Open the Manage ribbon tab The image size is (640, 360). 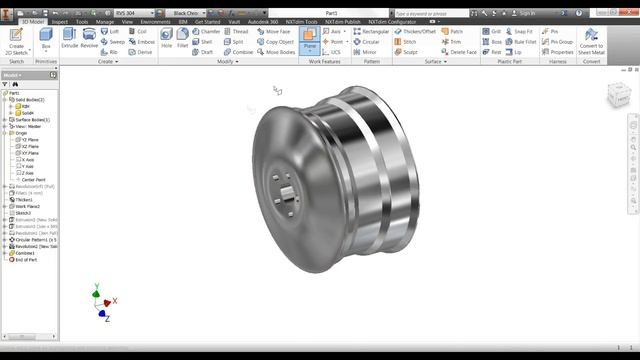(x=105, y=22)
